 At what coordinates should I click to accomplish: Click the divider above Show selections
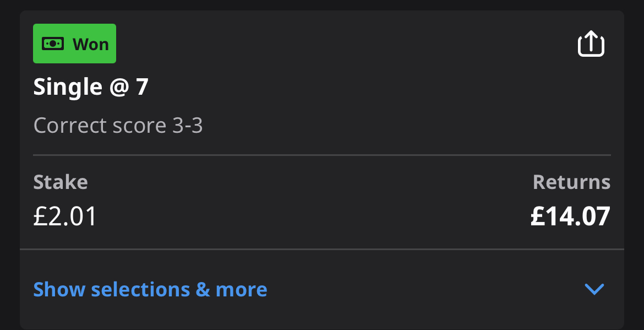click(322, 249)
